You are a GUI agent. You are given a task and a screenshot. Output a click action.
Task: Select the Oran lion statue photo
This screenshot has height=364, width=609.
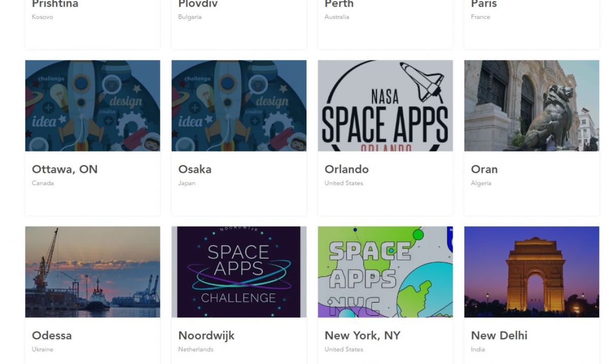pyautogui.click(x=531, y=105)
